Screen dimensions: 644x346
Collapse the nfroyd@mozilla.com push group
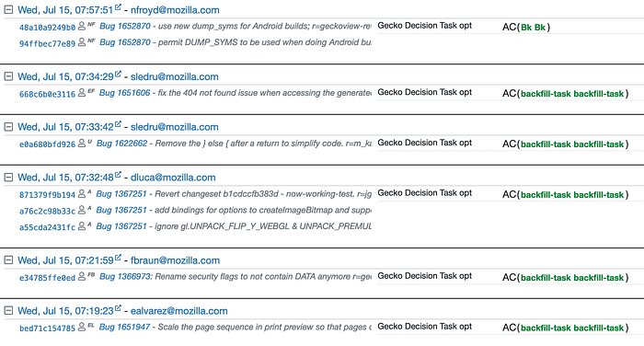pyautogui.click(x=8, y=10)
